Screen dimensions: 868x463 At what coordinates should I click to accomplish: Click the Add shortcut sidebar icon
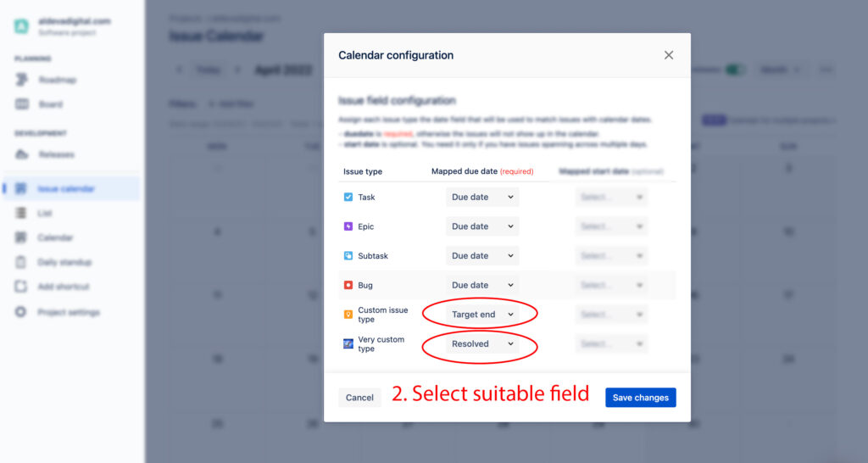pyautogui.click(x=21, y=287)
